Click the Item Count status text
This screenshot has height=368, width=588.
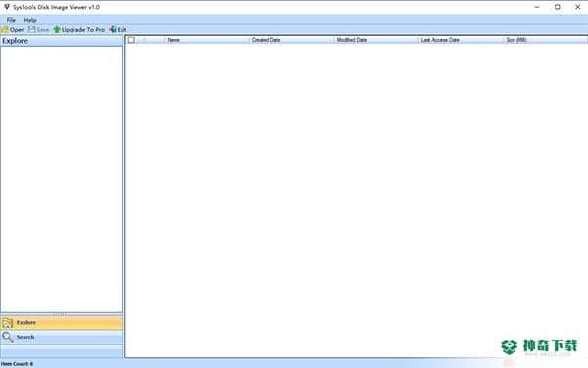(x=17, y=364)
